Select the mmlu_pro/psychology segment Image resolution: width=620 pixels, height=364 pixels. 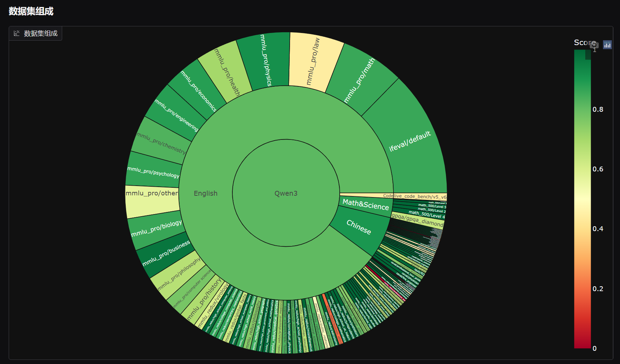pyautogui.click(x=153, y=172)
